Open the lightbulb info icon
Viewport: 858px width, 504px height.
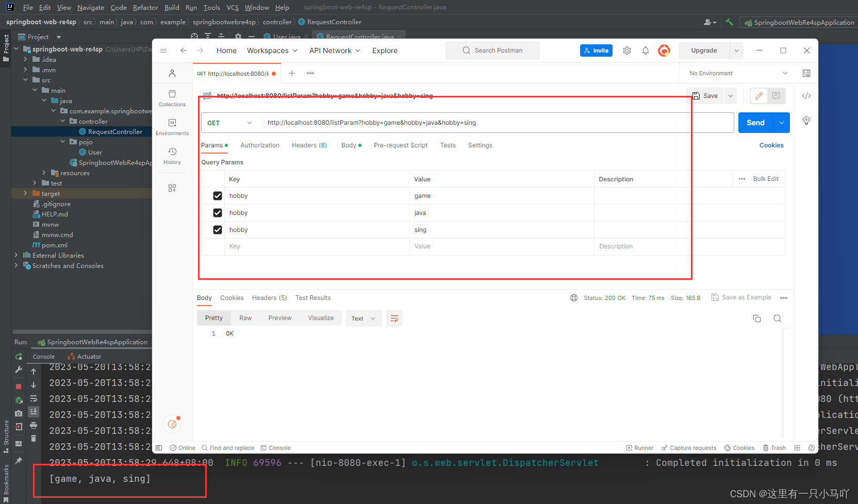[806, 121]
